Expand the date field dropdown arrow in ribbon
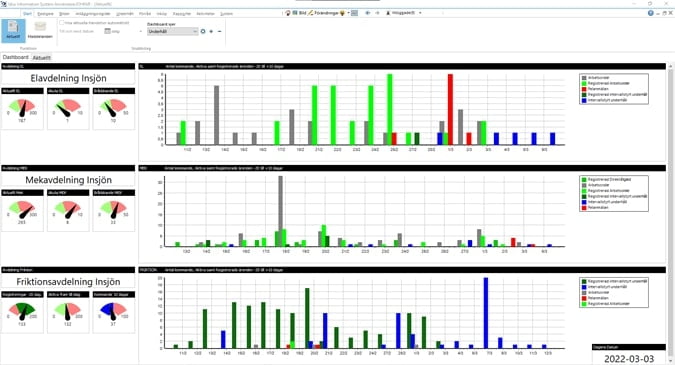Viewport: 675px width, 365px height. 140,31
